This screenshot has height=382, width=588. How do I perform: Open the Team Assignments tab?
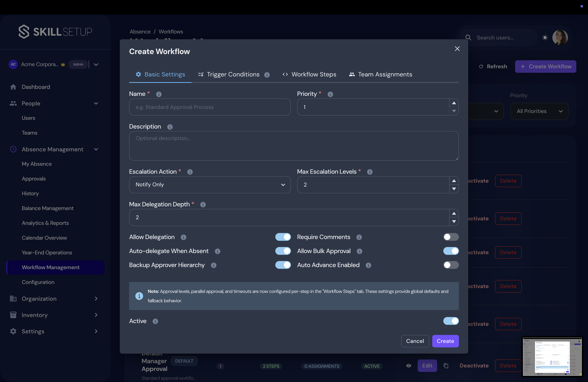385,74
